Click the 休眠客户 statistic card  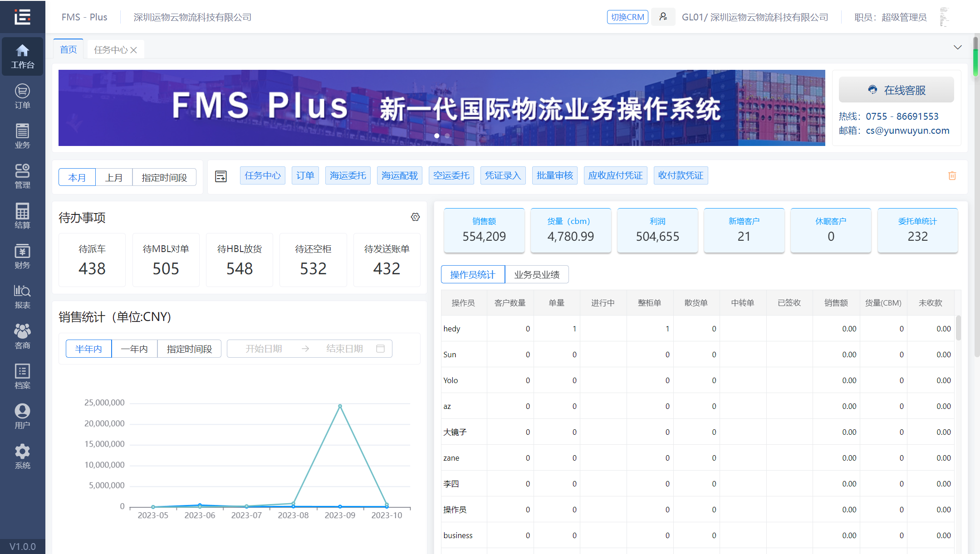pos(831,230)
